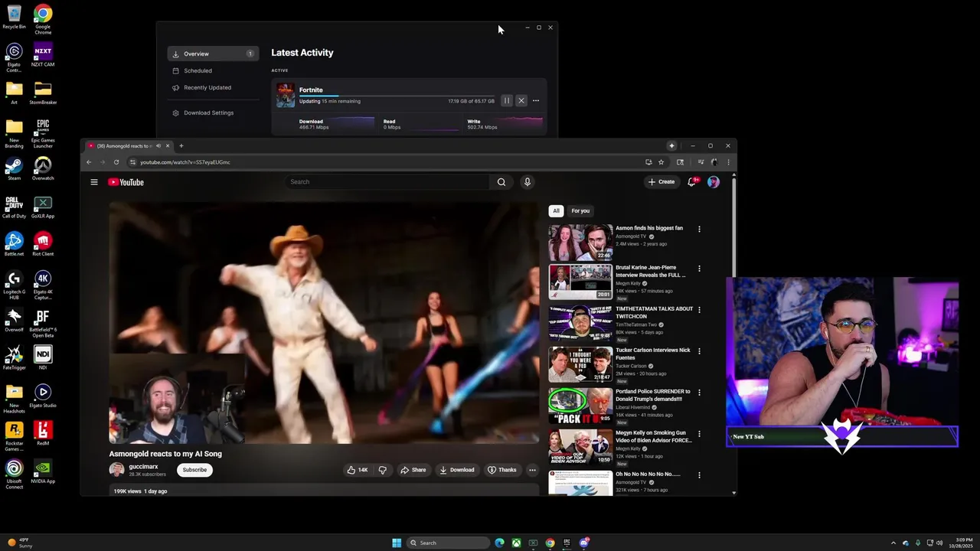Open new tab in Chrome
The height and width of the screenshot is (551, 980).
(x=181, y=145)
